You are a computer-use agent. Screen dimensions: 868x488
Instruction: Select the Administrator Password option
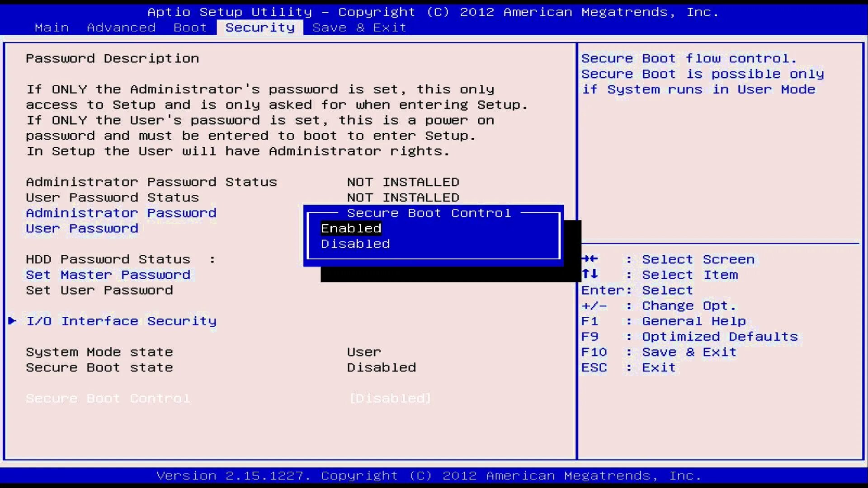pyautogui.click(x=121, y=213)
